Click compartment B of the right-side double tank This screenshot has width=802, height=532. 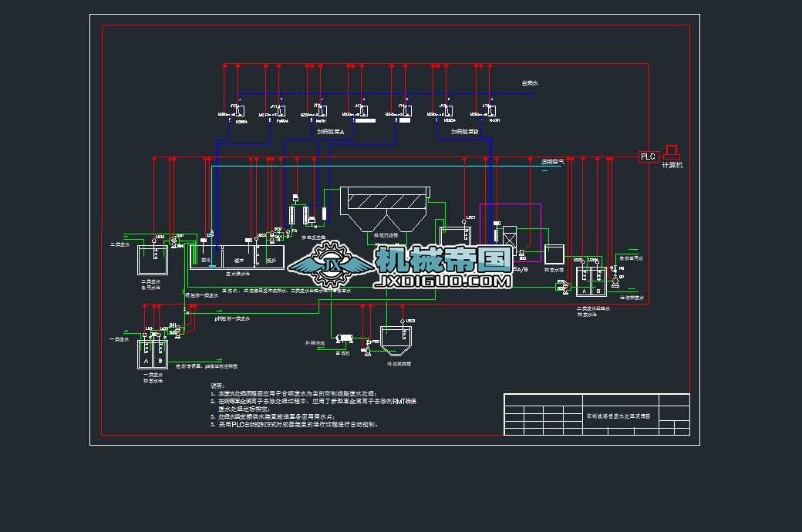598,281
